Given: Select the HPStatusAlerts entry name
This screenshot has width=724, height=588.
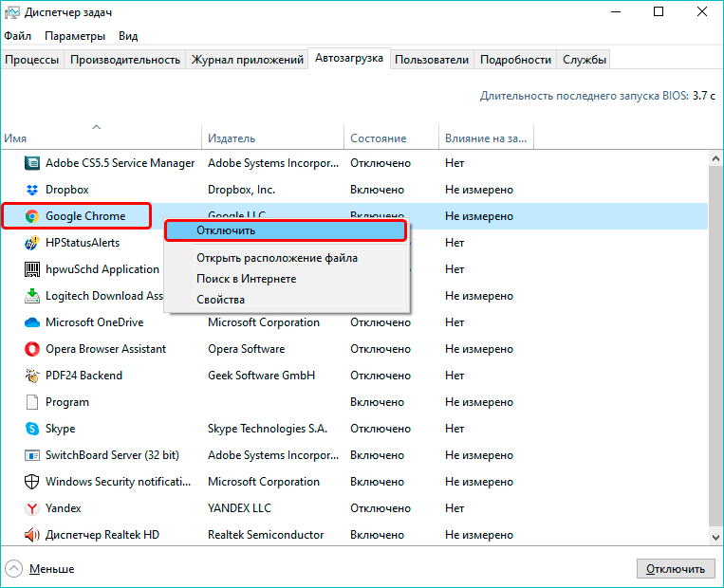Looking at the screenshot, I should tap(83, 243).
